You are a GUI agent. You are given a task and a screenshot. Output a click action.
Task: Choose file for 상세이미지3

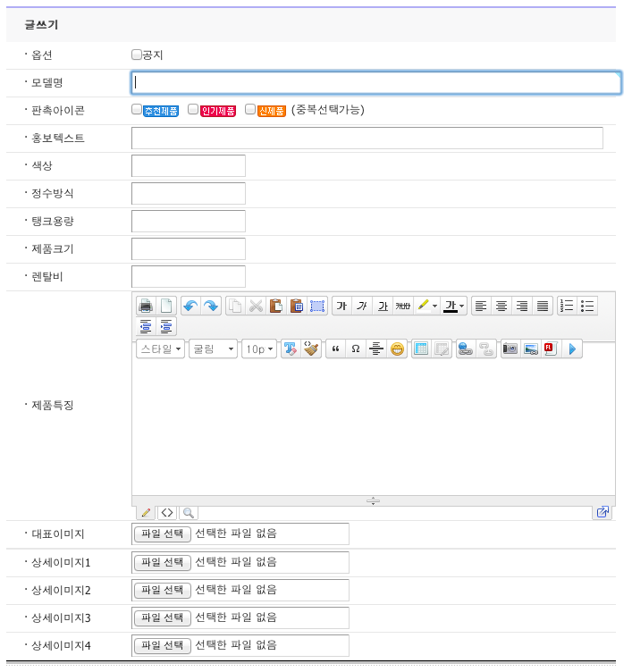pyautogui.click(x=162, y=617)
